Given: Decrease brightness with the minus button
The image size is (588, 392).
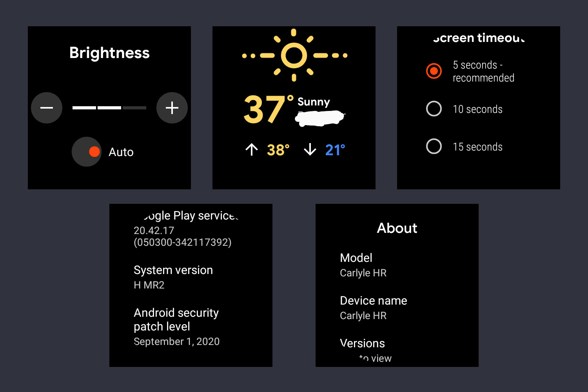Looking at the screenshot, I should coord(47,108).
